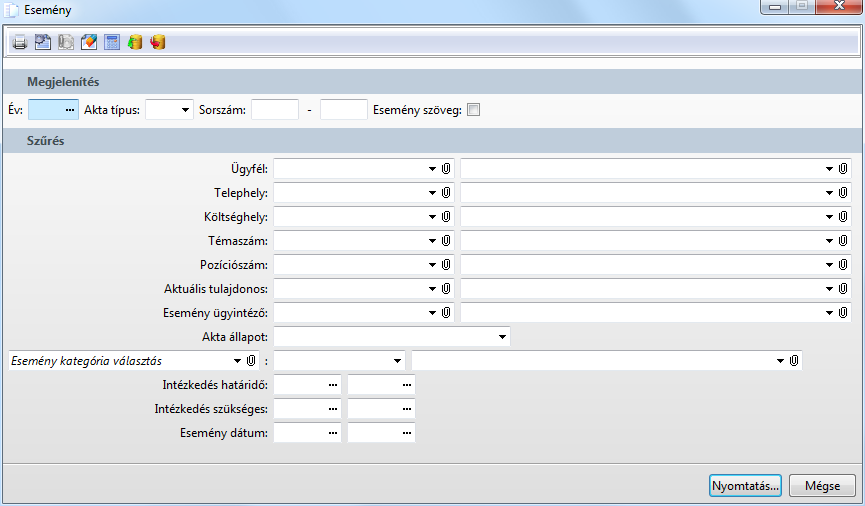This screenshot has height=506, width=865.
Task: Click the printer icon in the toolbar
Action: click(x=20, y=42)
